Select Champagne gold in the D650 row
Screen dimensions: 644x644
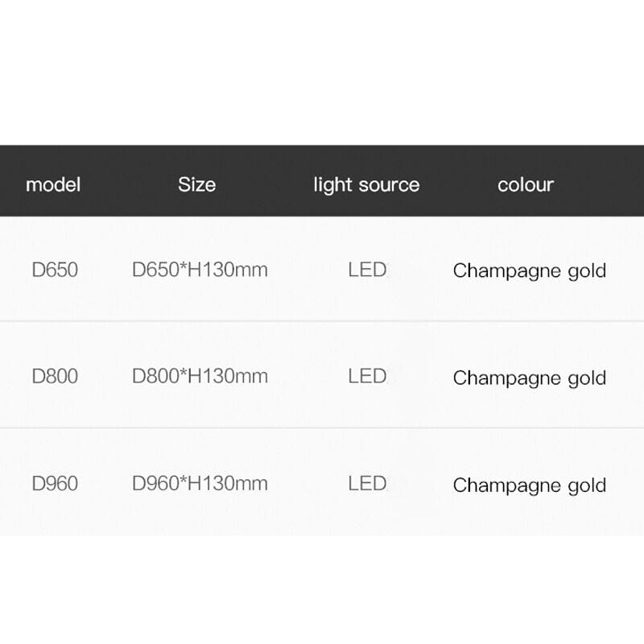click(x=529, y=270)
